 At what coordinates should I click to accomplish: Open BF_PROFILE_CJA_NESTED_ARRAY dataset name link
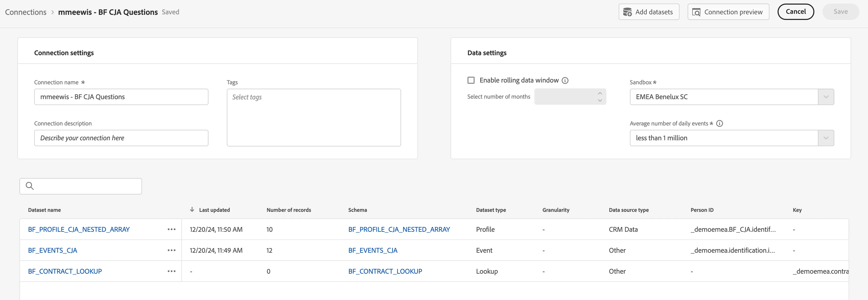coord(79,229)
